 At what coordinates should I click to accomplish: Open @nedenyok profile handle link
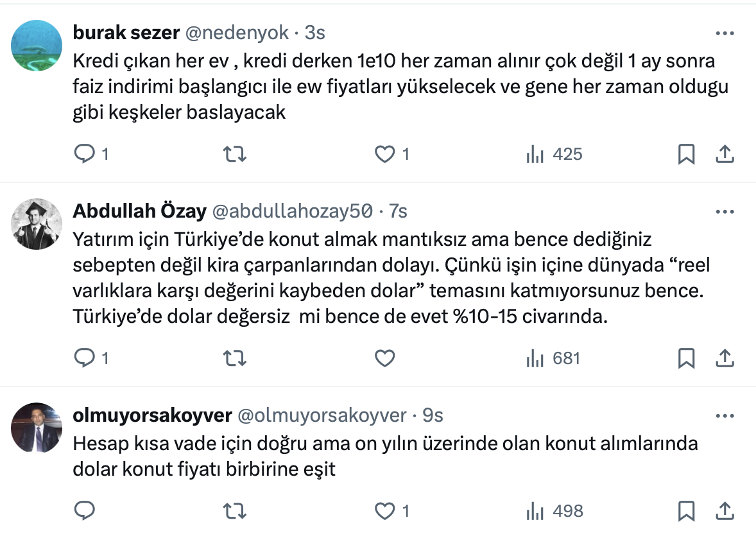click(237, 31)
